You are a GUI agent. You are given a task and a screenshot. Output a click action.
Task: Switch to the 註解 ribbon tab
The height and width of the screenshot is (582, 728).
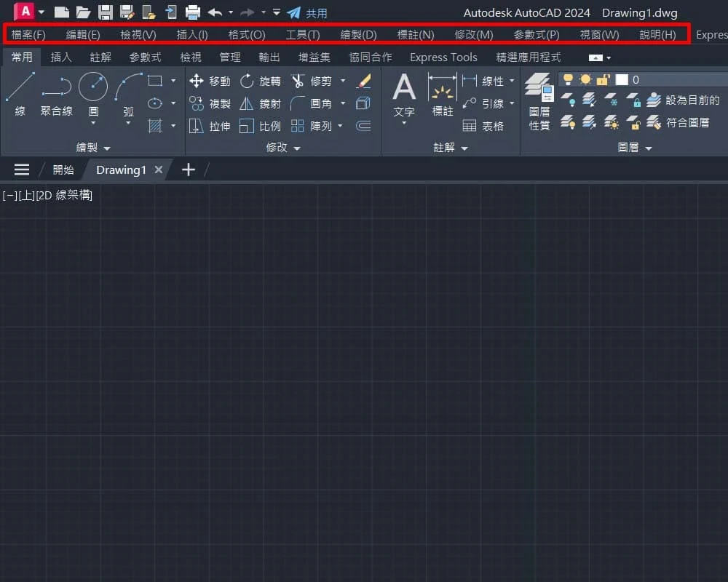(100, 57)
